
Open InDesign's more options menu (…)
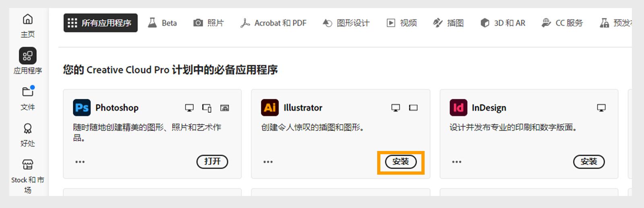pyautogui.click(x=456, y=162)
